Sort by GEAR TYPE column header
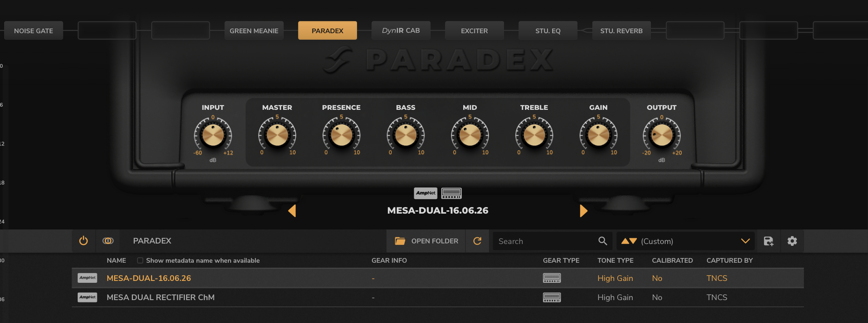 pos(561,260)
